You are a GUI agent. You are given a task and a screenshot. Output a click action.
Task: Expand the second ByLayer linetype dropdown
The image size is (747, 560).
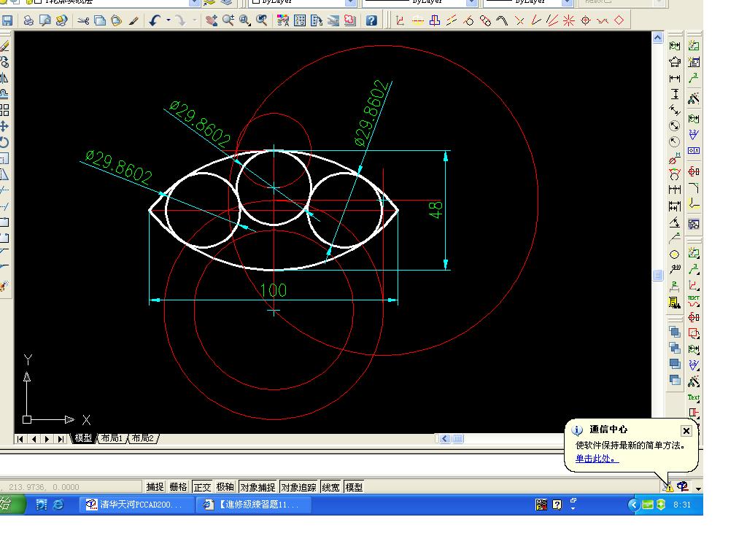click(472, 2)
